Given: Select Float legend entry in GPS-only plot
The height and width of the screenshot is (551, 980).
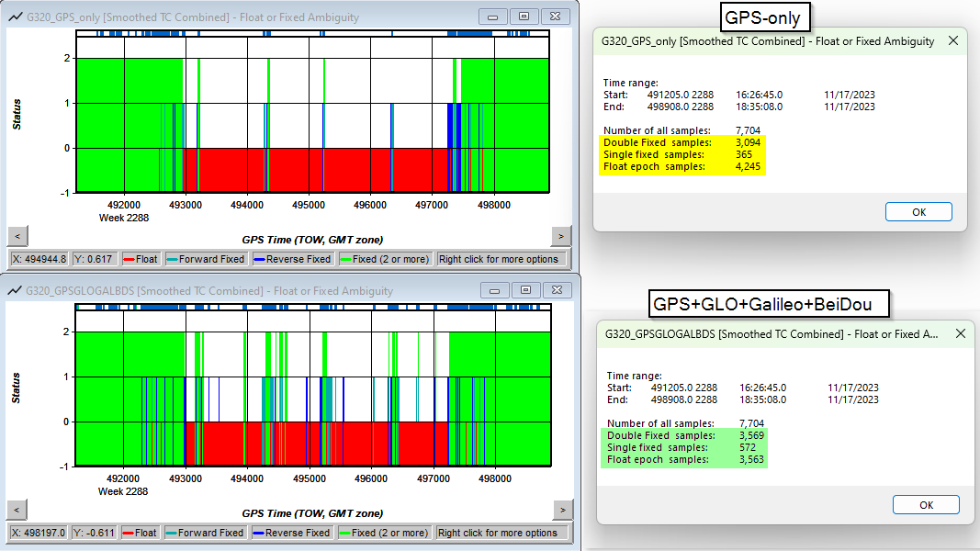Looking at the screenshot, I should click(x=141, y=259).
